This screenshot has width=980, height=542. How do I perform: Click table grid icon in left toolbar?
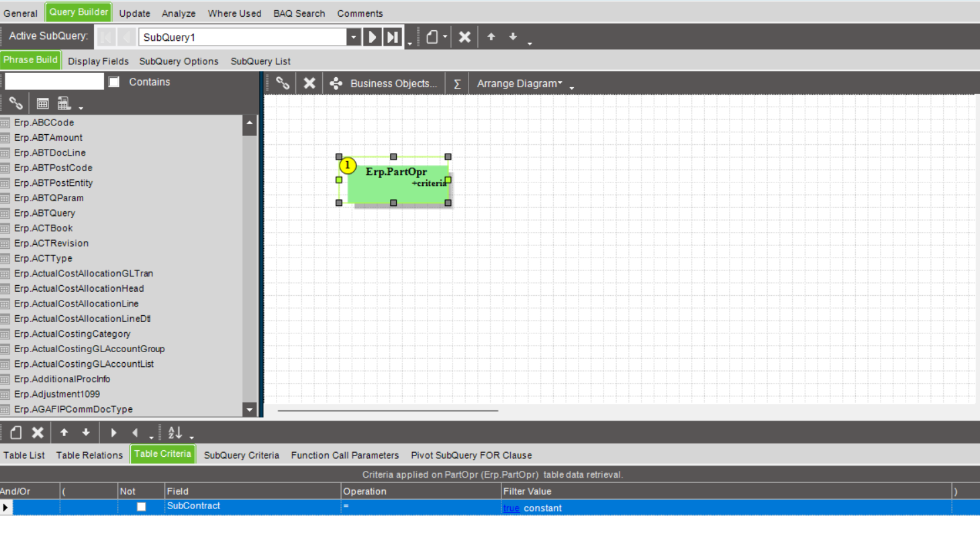click(43, 103)
